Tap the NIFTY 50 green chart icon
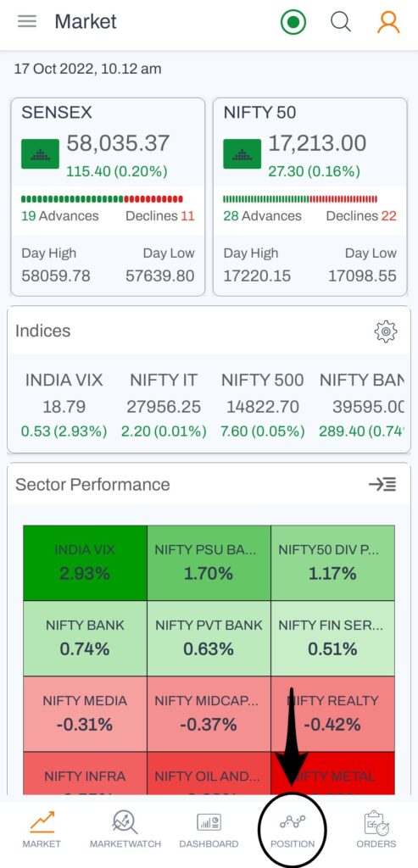The width and height of the screenshot is (418, 868). 242,154
